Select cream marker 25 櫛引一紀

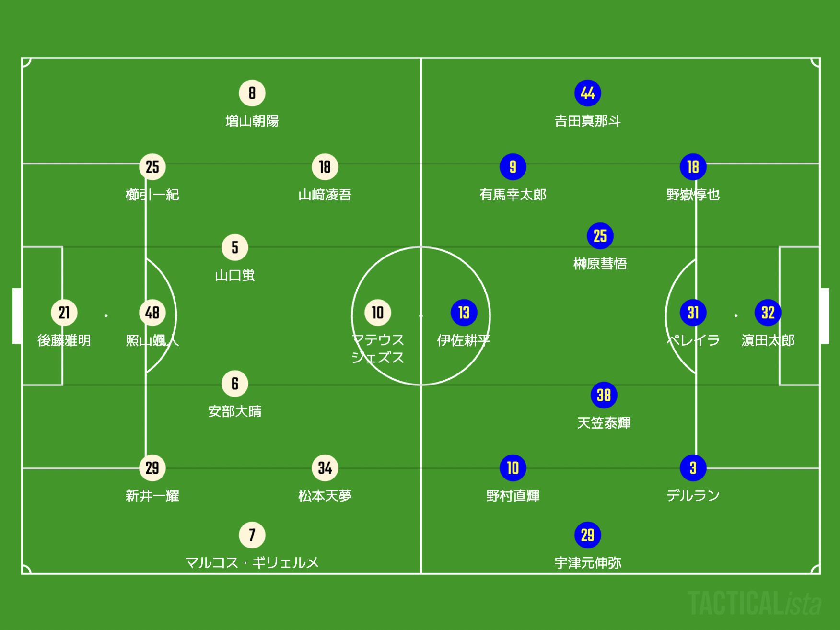click(152, 167)
